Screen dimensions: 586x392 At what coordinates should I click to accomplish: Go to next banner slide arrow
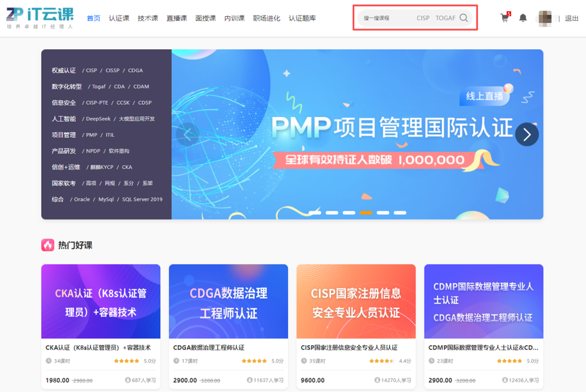(527, 134)
